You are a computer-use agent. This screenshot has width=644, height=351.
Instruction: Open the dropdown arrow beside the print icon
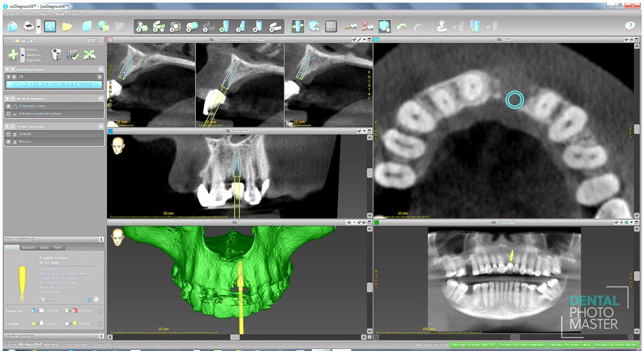coord(38,26)
